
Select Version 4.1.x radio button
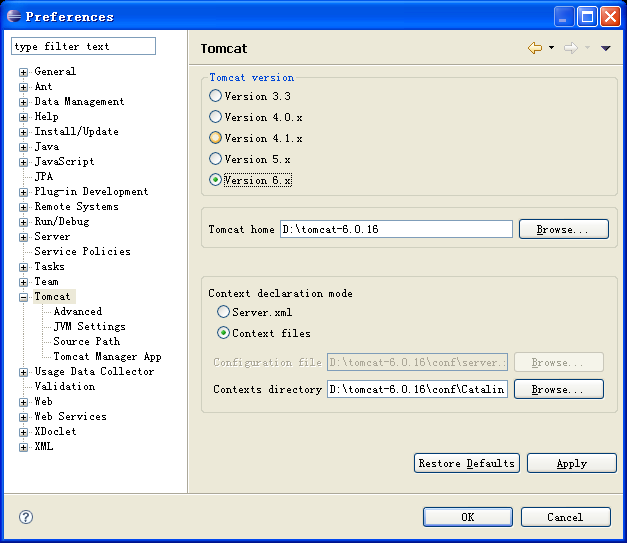(215, 138)
